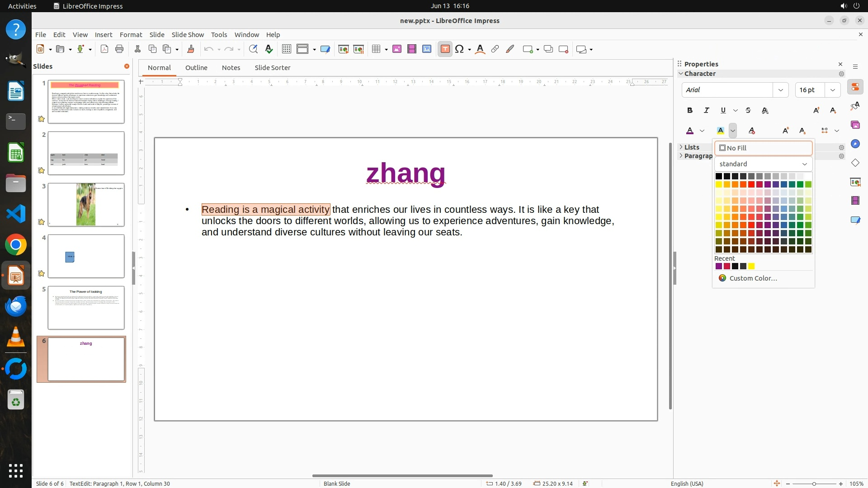Toggle Bold in the Properties sidebar
The height and width of the screenshot is (488, 868).
coord(690,110)
